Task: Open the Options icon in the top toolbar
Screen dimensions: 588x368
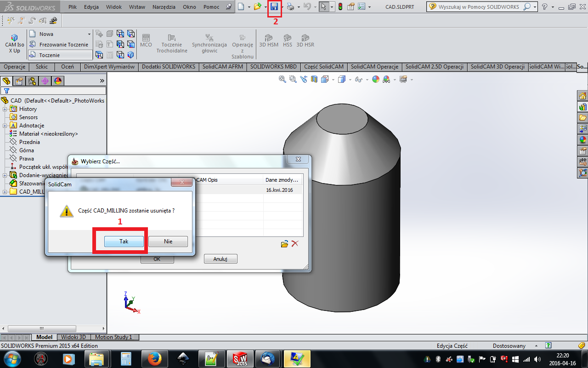Action: coord(362,7)
